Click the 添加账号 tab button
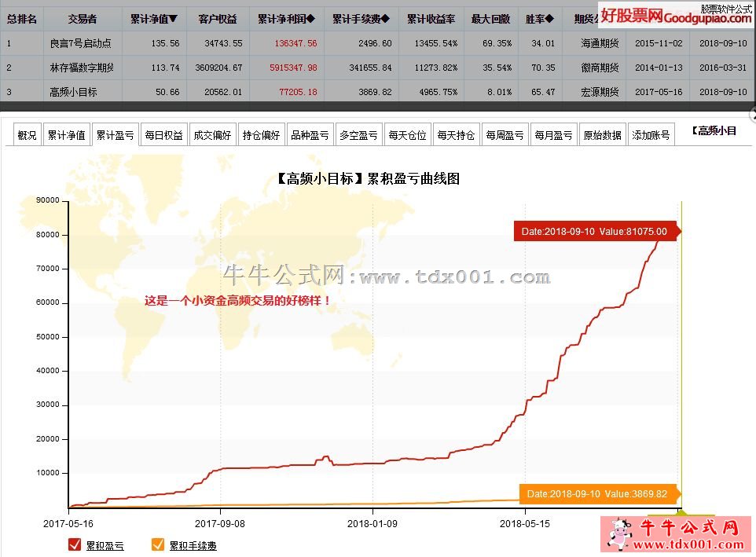Viewport: 756px width, 557px height. pos(651,135)
